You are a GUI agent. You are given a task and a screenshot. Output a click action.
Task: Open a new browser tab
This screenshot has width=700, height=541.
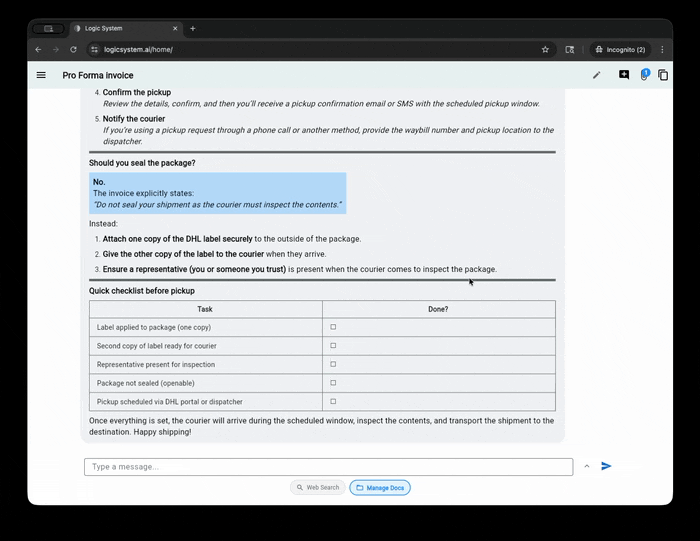pos(193,29)
